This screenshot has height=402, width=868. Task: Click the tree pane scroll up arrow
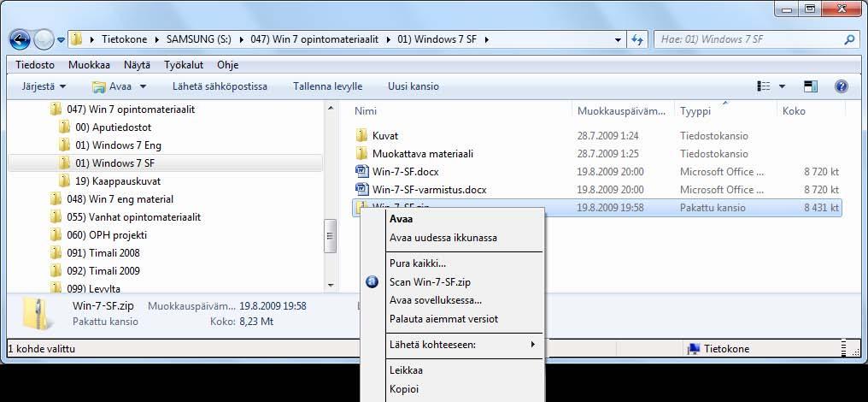[x=331, y=108]
